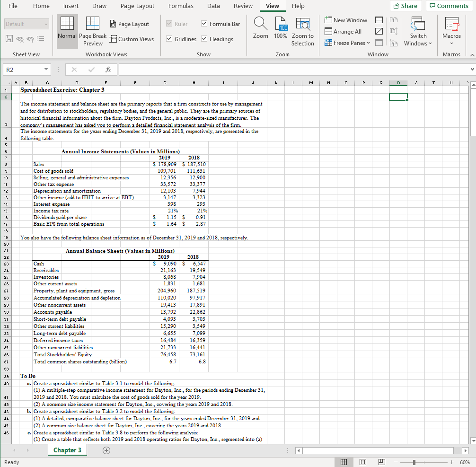Disable Gridlines display
The image size is (476, 467).
point(169,39)
